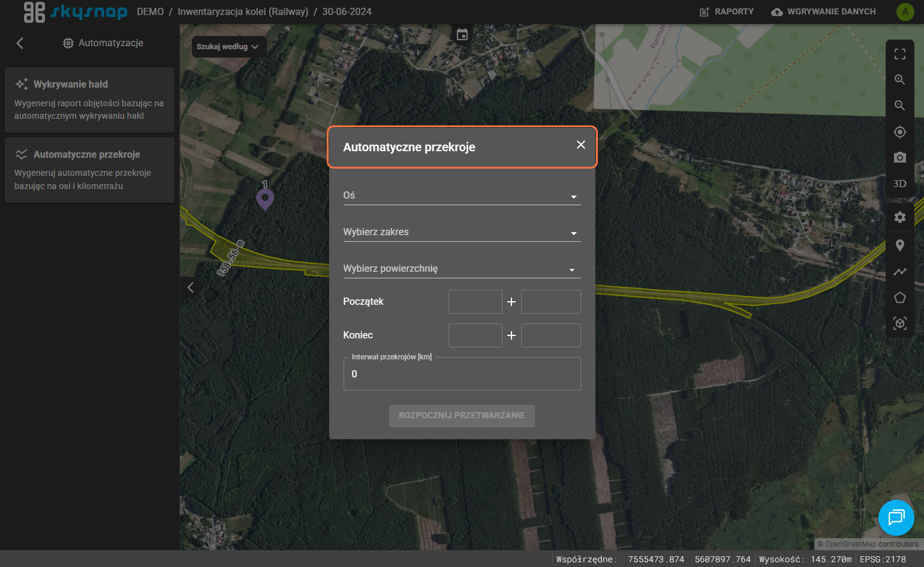Open the calendar date picker icon
The height and width of the screenshot is (567, 924).
[x=462, y=35]
